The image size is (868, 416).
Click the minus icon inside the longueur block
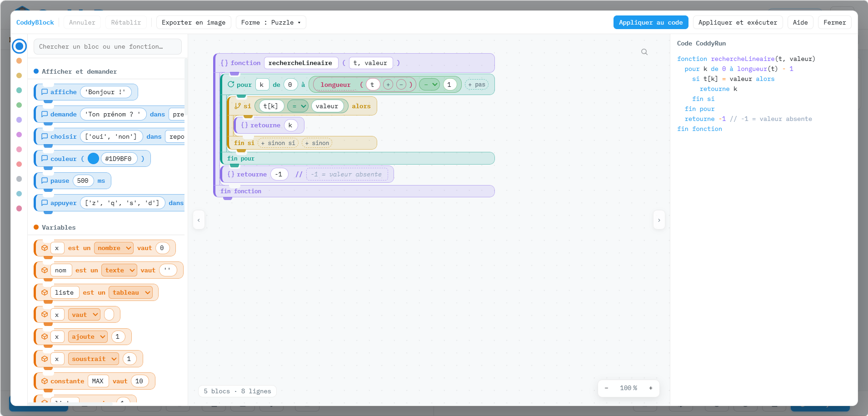[401, 85]
